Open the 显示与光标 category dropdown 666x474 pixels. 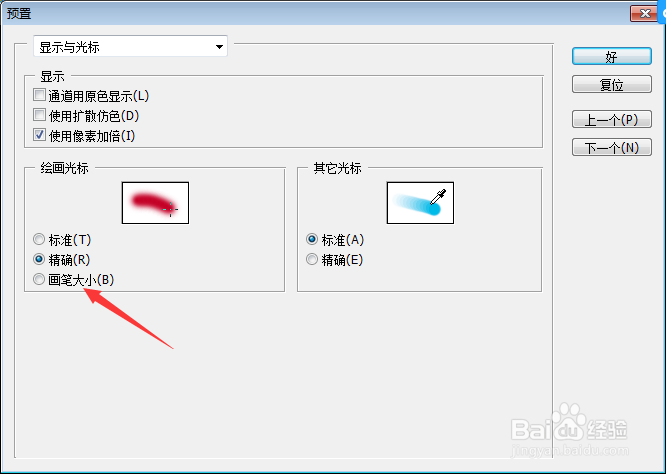130,46
